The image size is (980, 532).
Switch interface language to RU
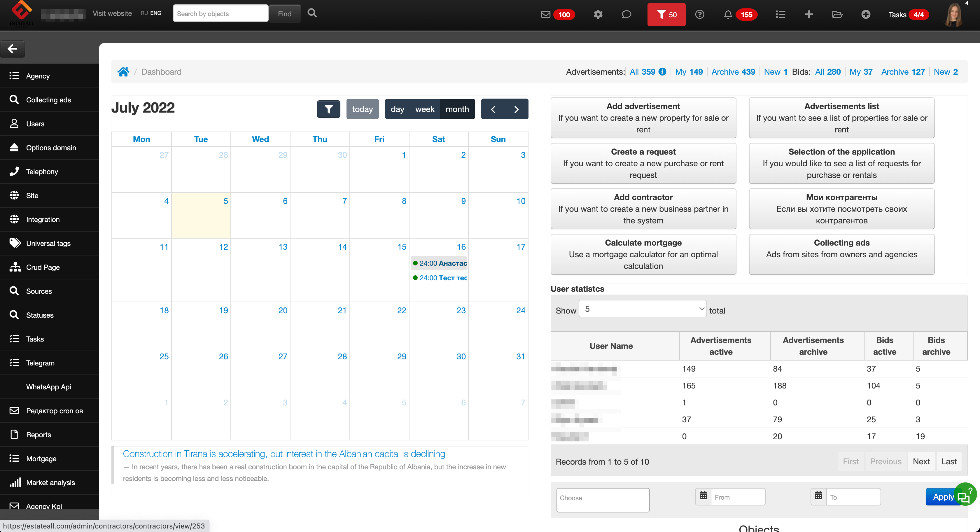144,13
